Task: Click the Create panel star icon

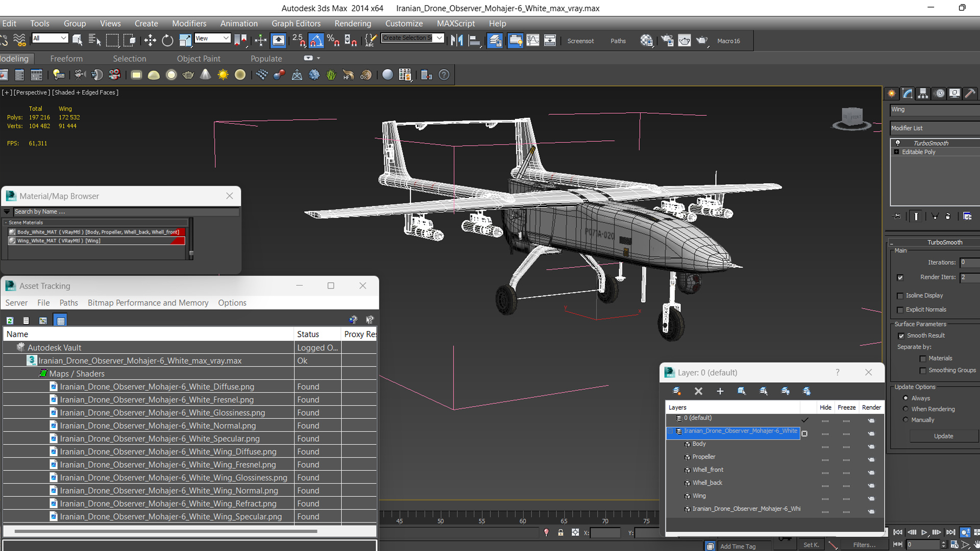Action: click(892, 93)
